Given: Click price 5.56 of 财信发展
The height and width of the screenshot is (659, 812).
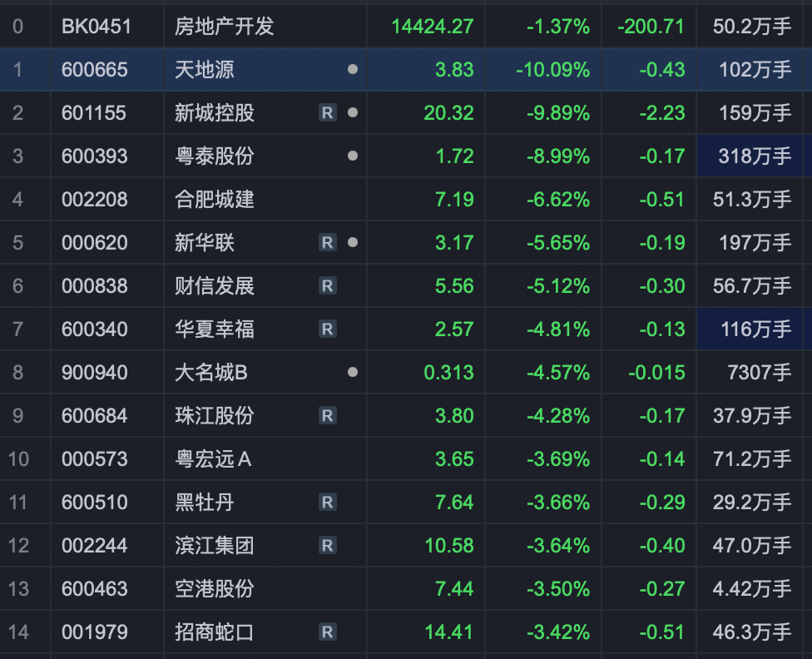Looking at the screenshot, I should point(454,286).
